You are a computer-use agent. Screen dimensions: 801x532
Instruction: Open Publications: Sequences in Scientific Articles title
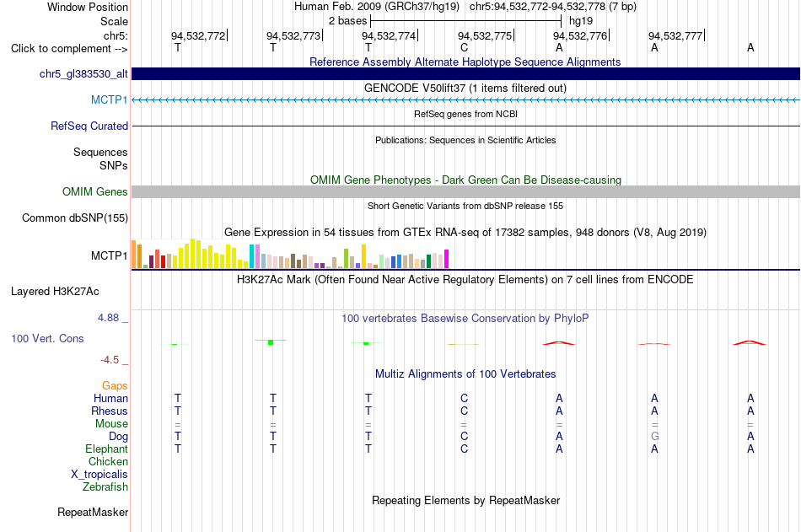pyautogui.click(x=465, y=140)
